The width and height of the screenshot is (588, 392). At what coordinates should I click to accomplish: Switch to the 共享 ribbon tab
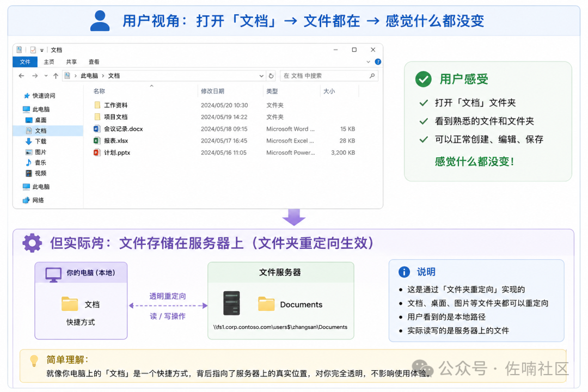[x=71, y=62]
